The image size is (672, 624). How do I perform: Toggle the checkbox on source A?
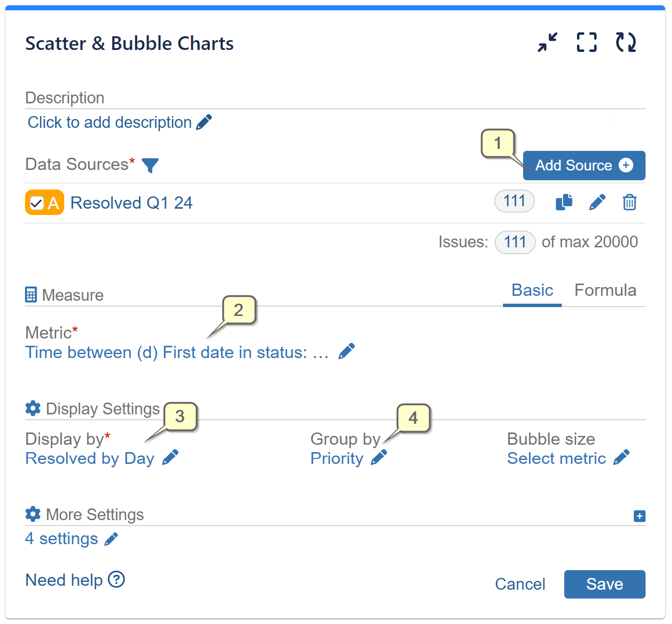point(36,202)
